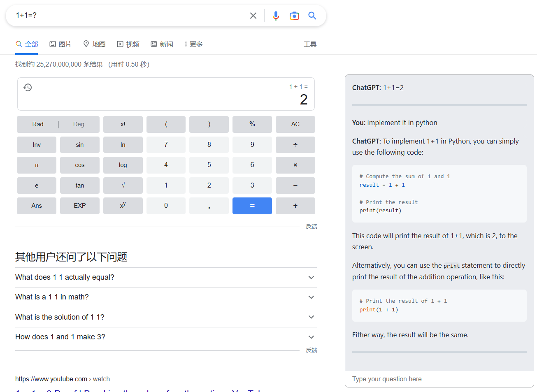Click the ln function key
The width and height of the screenshot is (537, 392).
(123, 145)
